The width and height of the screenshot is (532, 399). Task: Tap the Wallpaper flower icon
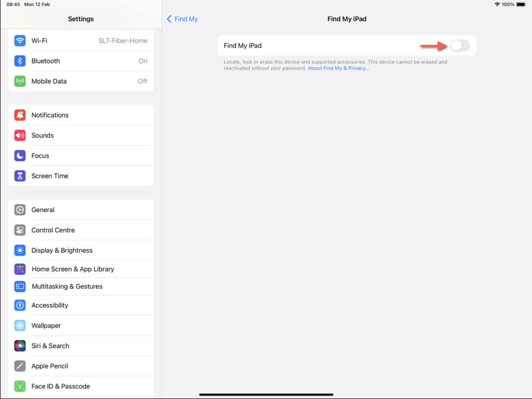click(20, 326)
